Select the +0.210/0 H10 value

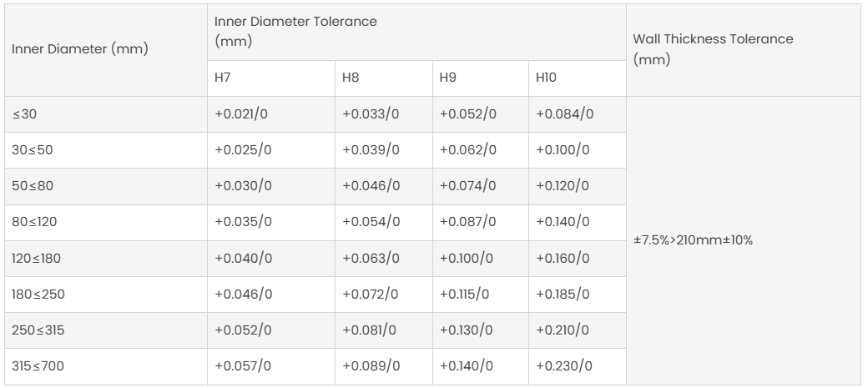pos(564,331)
